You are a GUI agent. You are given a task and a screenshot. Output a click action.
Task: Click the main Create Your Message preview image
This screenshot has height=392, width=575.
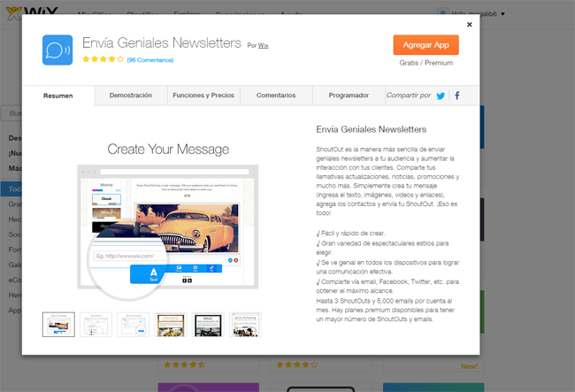[x=167, y=227]
